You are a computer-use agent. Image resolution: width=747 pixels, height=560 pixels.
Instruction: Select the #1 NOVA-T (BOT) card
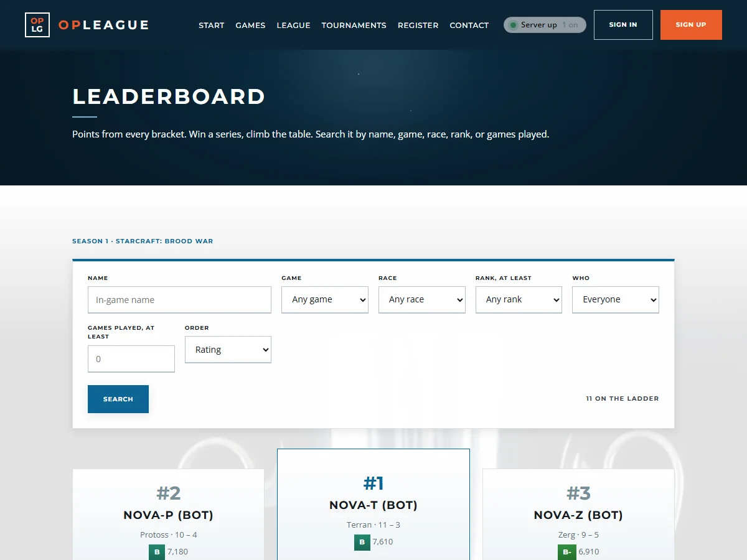click(374, 505)
